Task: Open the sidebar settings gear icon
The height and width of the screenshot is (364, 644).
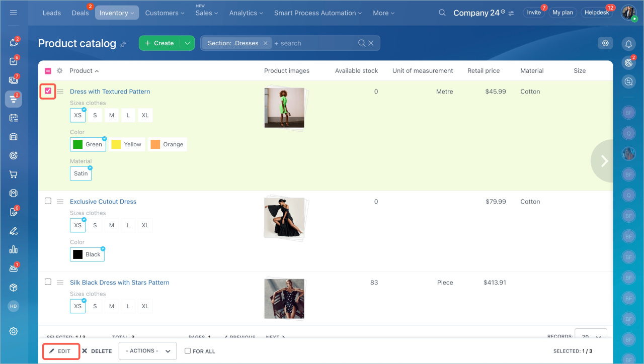Action: click(x=14, y=331)
